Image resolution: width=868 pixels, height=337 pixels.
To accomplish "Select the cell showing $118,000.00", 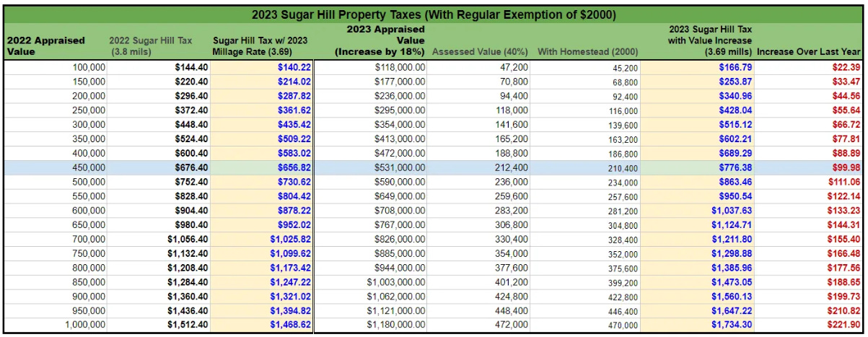I will pos(371,67).
